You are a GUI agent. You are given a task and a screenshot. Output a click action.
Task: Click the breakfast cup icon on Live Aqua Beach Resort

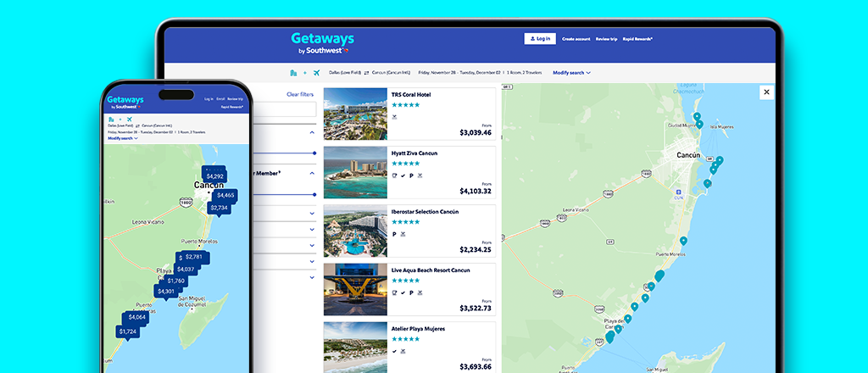click(395, 292)
